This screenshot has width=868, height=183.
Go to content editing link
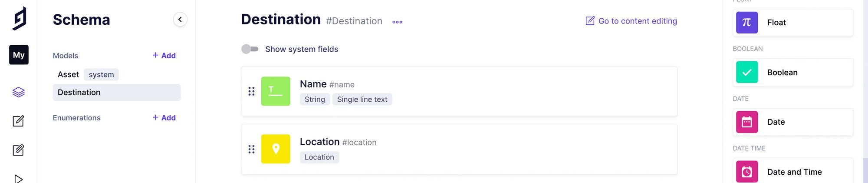(x=631, y=21)
